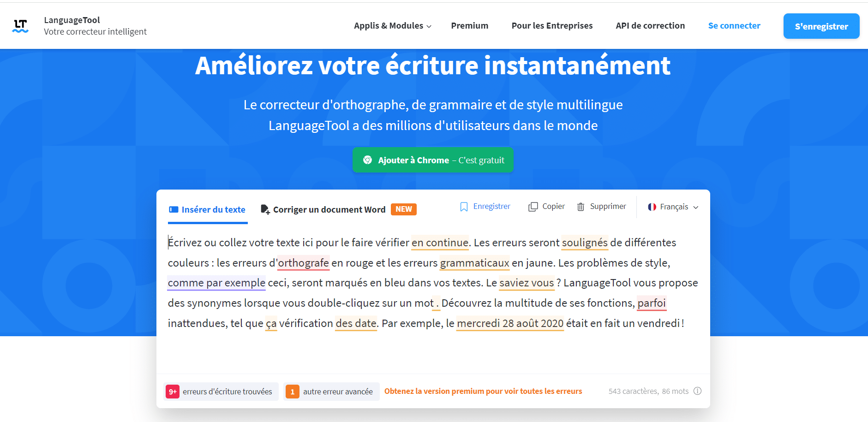This screenshot has width=868, height=422.
Task: Open the Français language dropdown
Action: coord(673,207)
